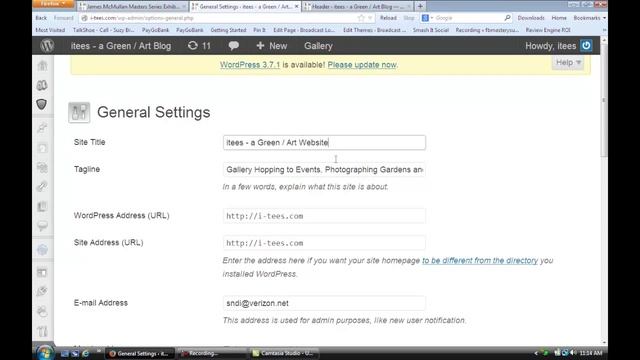The height and width of the screenshot is (360, 640).
Task: Open Dashboard home icon in sidebar
Action: tap(42, 65)
